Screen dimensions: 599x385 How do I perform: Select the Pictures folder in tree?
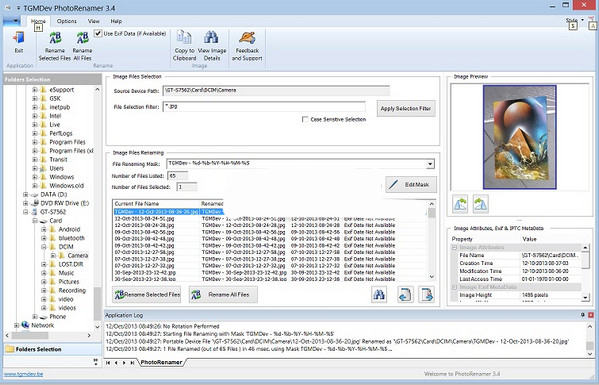[x=69, y=281]
